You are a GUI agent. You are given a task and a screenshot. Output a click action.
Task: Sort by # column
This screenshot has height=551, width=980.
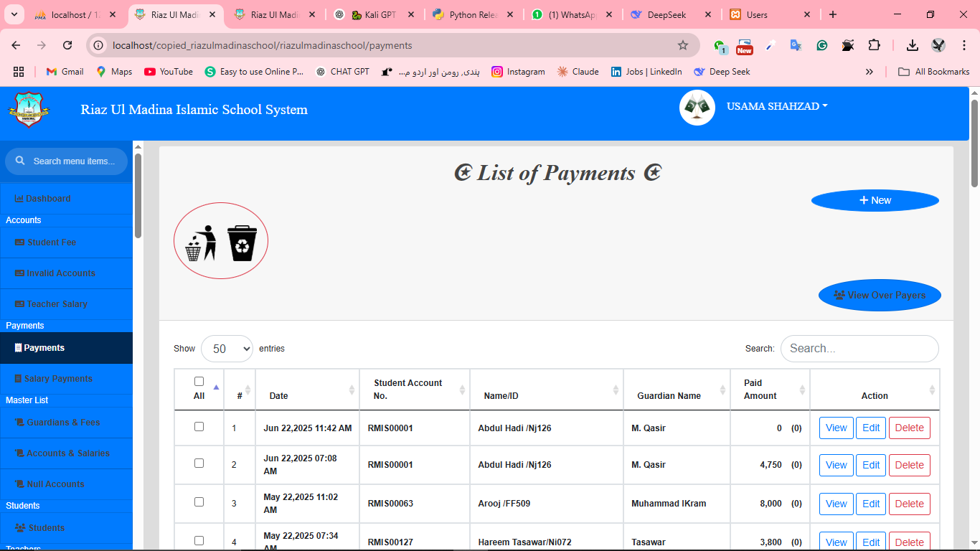[x=240, y=390]
